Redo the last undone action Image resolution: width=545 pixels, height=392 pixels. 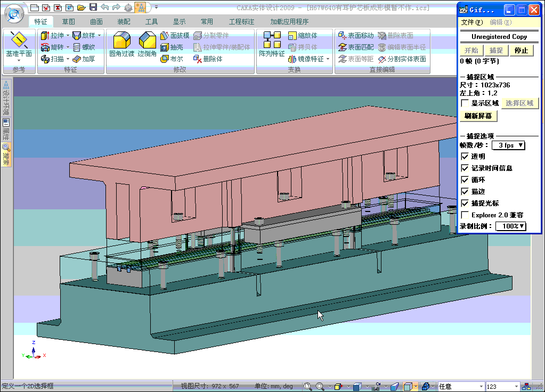pyautogui.click(x=117, y=7)
